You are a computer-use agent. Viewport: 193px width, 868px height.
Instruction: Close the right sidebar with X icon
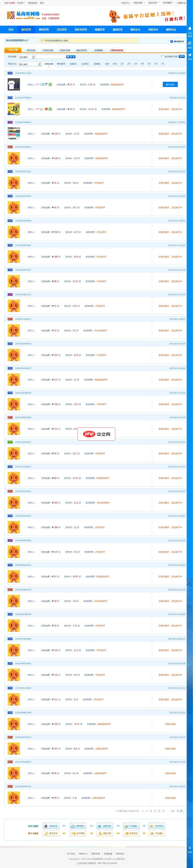(190, 848)
